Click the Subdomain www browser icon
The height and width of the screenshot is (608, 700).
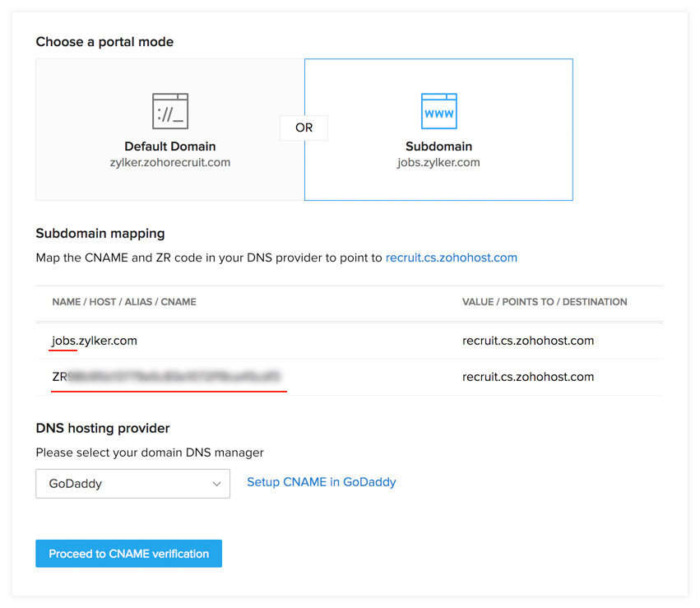pos(439,111)
